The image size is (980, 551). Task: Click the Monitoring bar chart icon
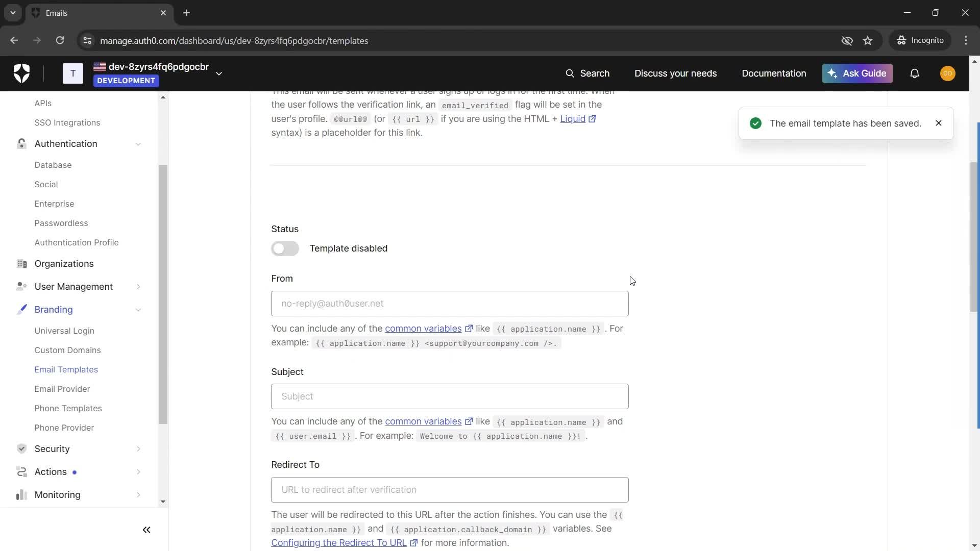[x=21, y=495]
